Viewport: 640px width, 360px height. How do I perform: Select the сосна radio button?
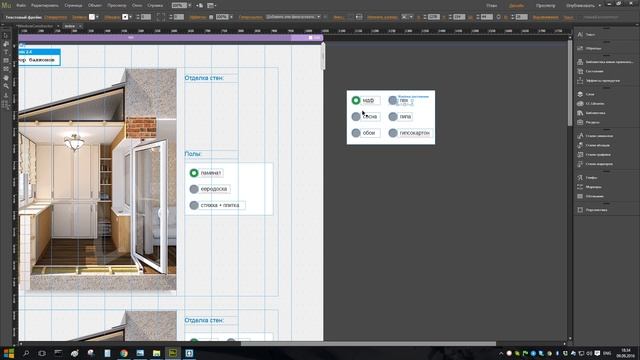point(356,117)
